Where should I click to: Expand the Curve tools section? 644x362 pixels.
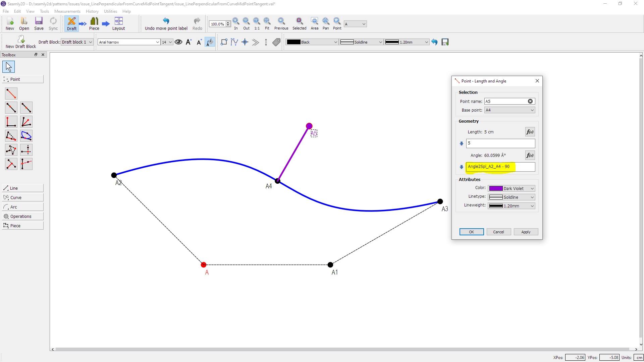[23, 197]
